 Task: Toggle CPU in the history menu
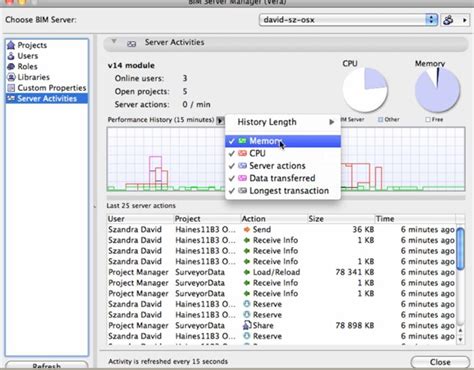point(283,153)
